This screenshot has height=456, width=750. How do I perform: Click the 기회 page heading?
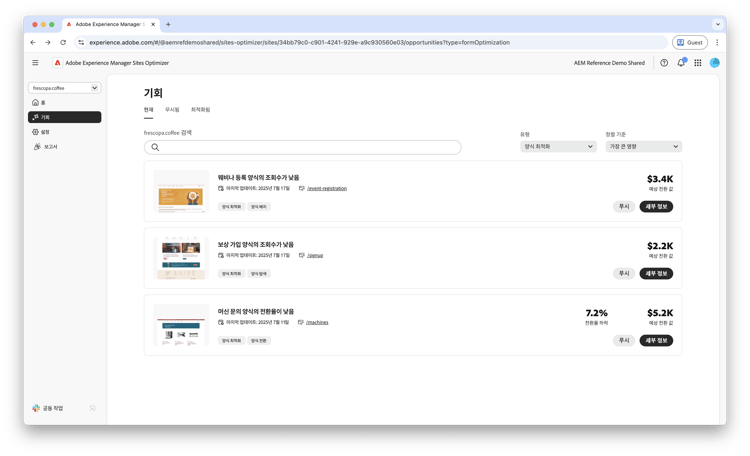[153, 93]
